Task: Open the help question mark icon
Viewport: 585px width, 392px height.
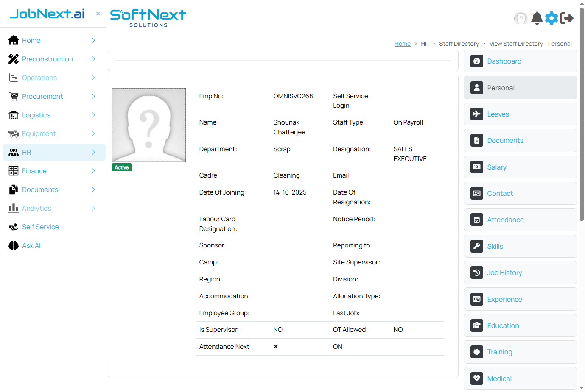Action: 521,18
